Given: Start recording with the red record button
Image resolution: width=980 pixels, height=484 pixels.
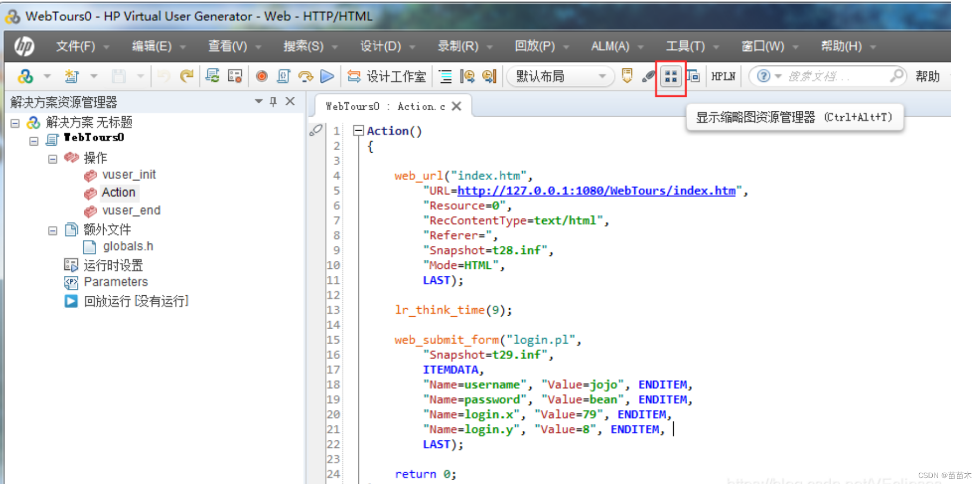Looking at the screenshot, I should pos(262,76).
